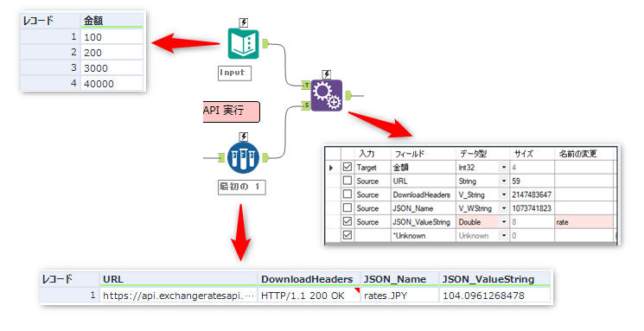The height and width of the screenshot is (331, 644).
Task: Click the URL column header in results
Action: pyautogui.click(x=178, y=279)
